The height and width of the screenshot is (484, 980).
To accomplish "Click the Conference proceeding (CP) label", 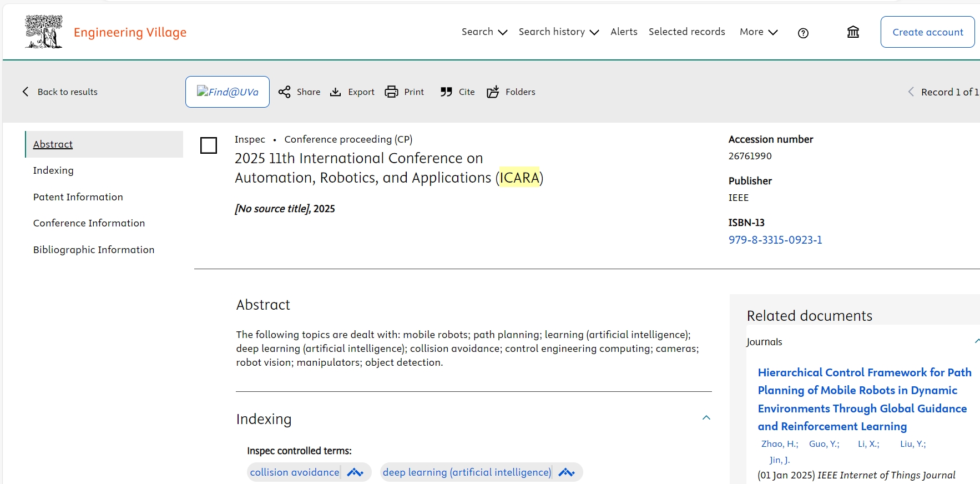I will click(348, 139).
